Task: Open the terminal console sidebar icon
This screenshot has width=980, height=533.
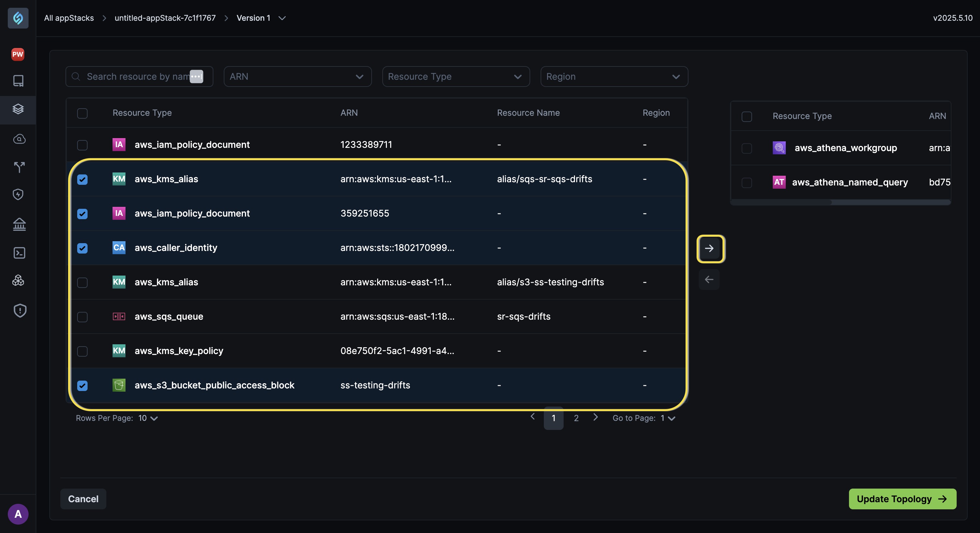Action: pyautogui.click(x=19, y=253)
